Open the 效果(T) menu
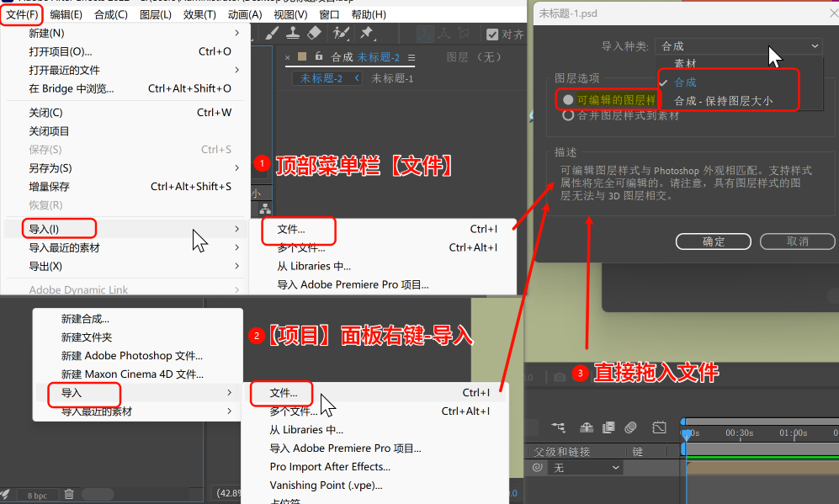This screenshot has height=504, width=839. coord(199,14)
